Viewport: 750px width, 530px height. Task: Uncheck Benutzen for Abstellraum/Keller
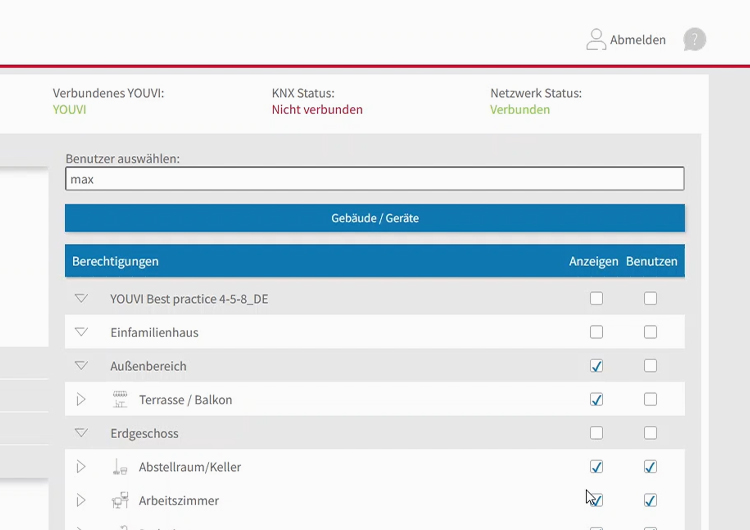[651, 466]
